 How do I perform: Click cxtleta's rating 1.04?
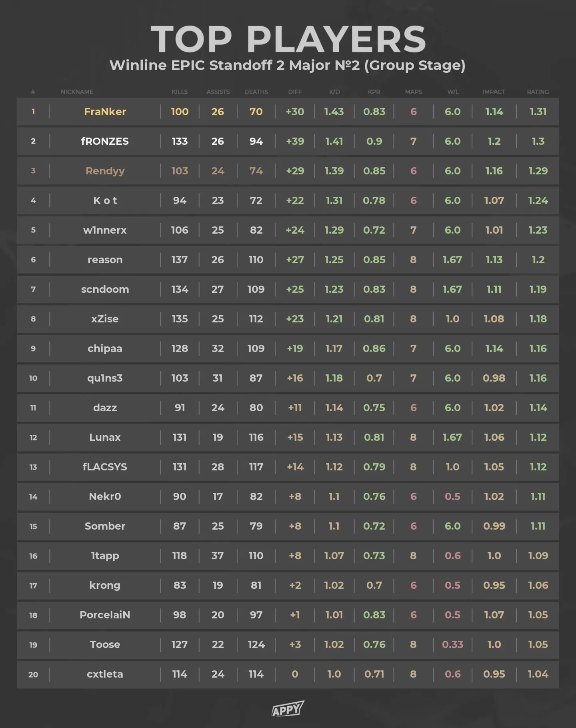538,674
